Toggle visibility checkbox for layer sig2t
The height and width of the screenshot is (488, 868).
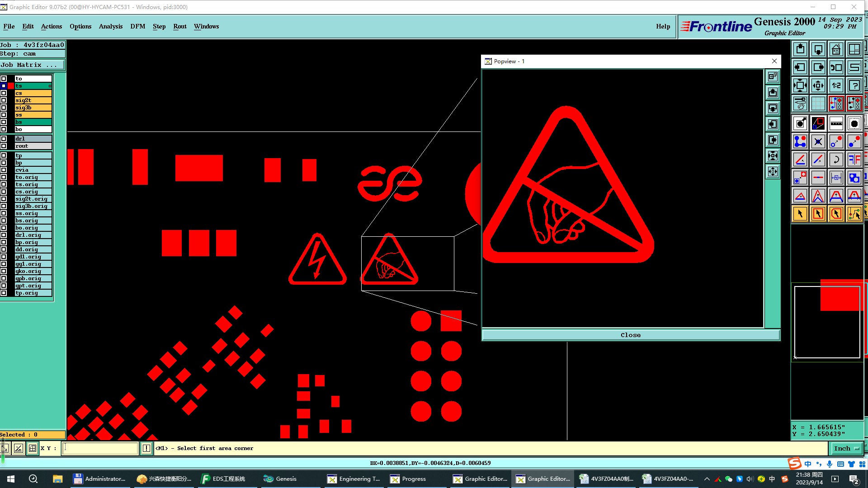4,100
